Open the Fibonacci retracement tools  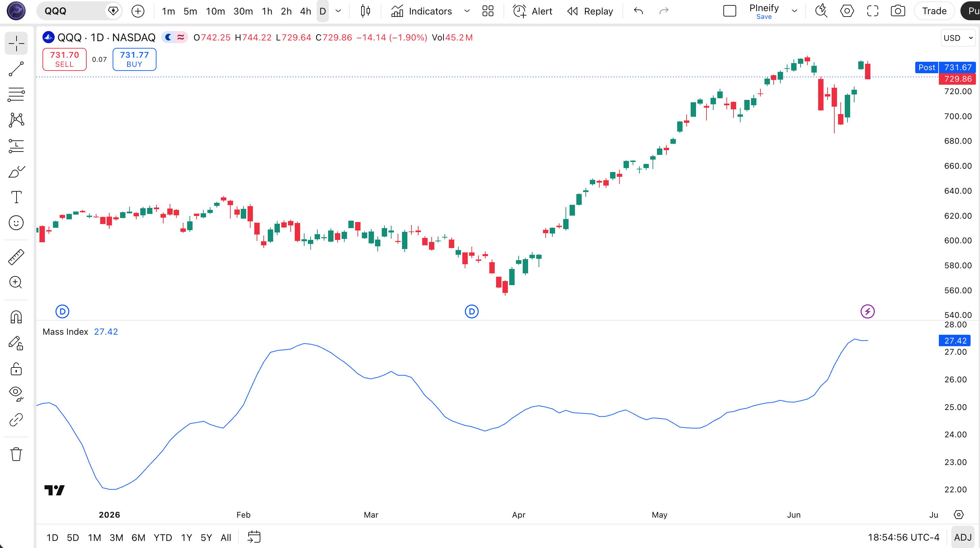pyautogui.click(x=16, y=94)
